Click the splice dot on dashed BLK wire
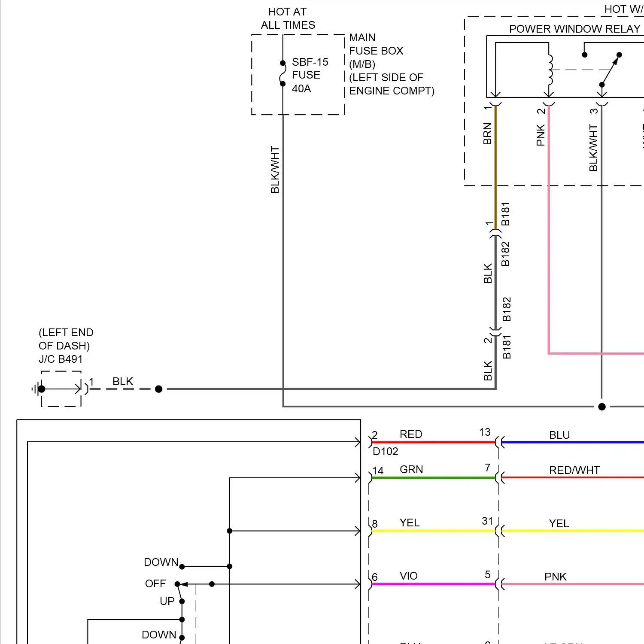 (x=158, y=389)
